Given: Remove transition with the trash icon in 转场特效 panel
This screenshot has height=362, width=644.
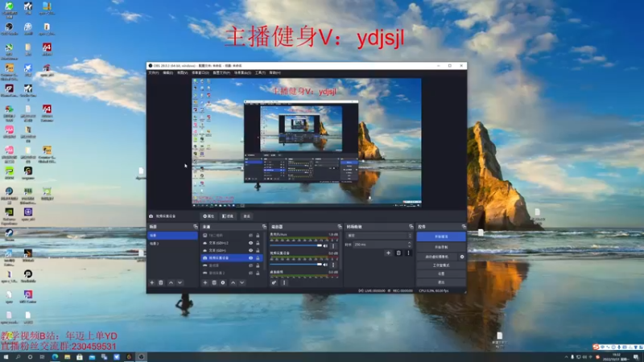Looking at the screenshot, I should click(x=398, y=253).
